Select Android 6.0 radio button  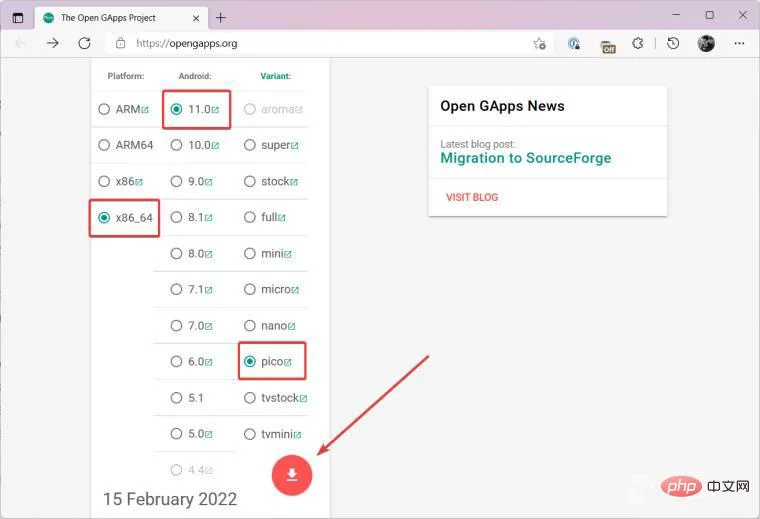click(176, 362)
